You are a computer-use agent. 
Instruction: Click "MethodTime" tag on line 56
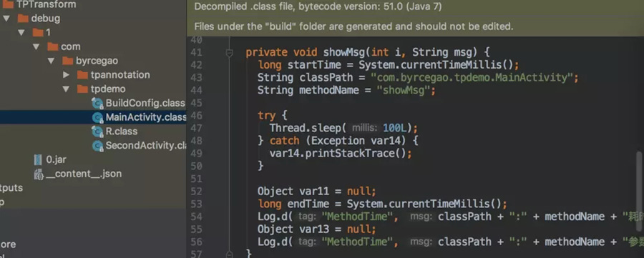[x=357, y=242]
